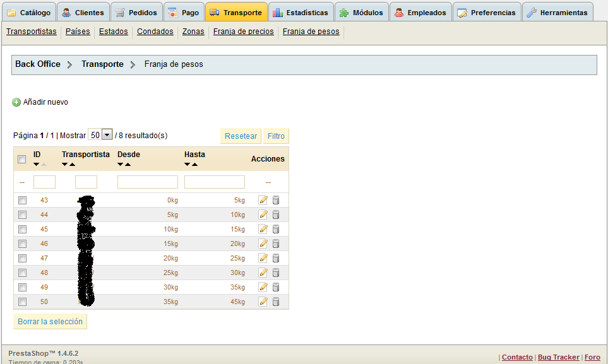
Task: Open the Catálogo tab
Action: point(29,13)
